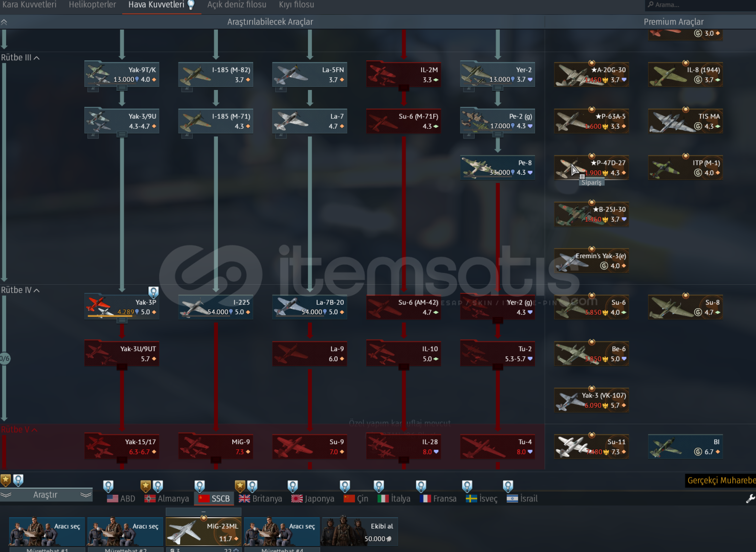Select the Yak-3P aircraft in research
This screenshot has width=756, height=552.
pos(122,307)
